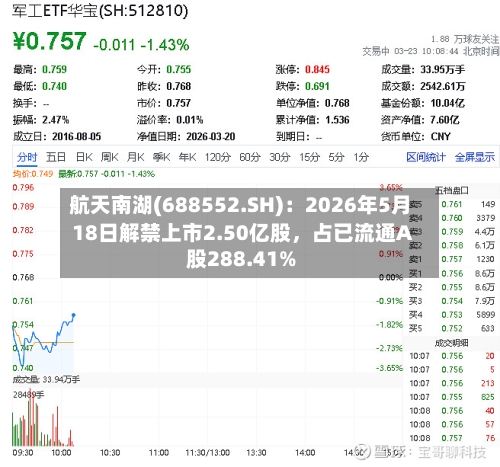Viewport: 500px width, 467px height.
Task: Click the 五档盘口 panel header
Action: (452, 190)
